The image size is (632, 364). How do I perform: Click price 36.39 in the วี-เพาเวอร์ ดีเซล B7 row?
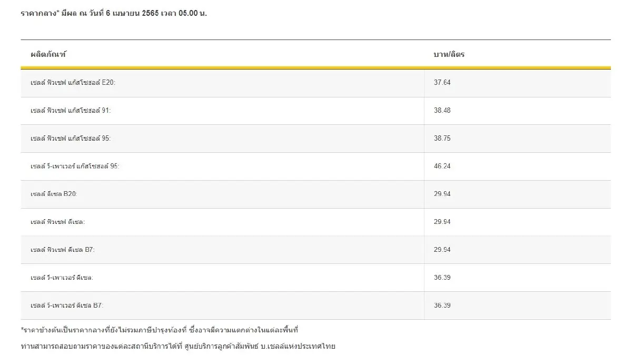pyautogui.click(x=442, y=306)
